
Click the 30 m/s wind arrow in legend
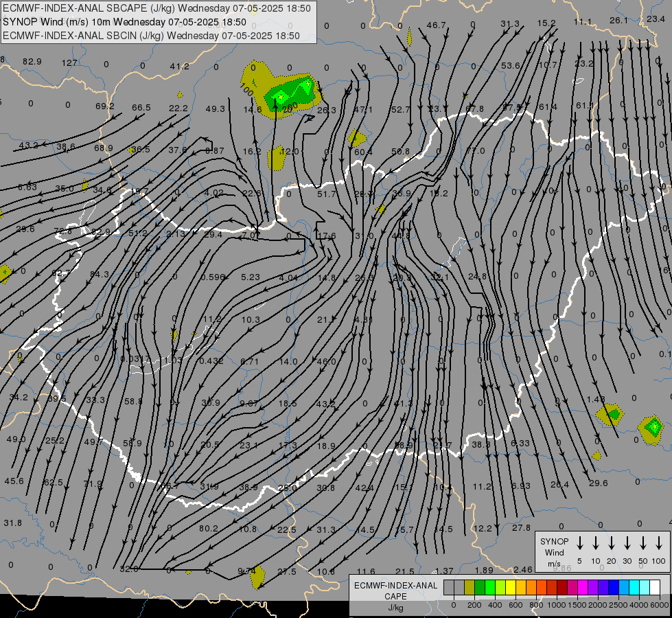point(627,543)
